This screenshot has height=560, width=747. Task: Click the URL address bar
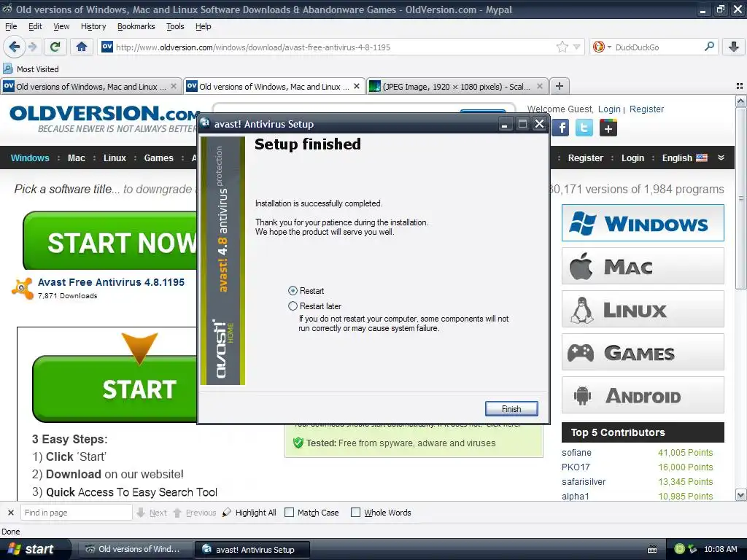click(333, 47)
